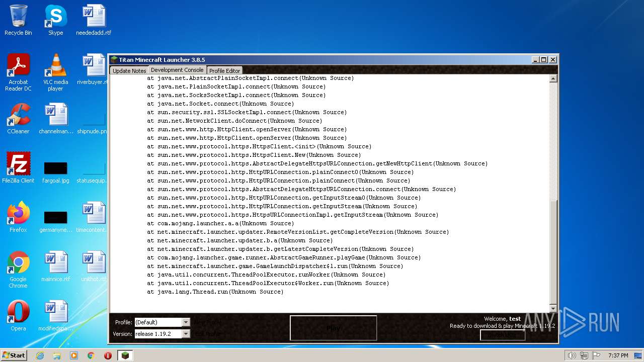This screenshot has height=362, width=644.
Task: Expand the Version release 1.19.2 dropdown
Action: pos(186,334)
